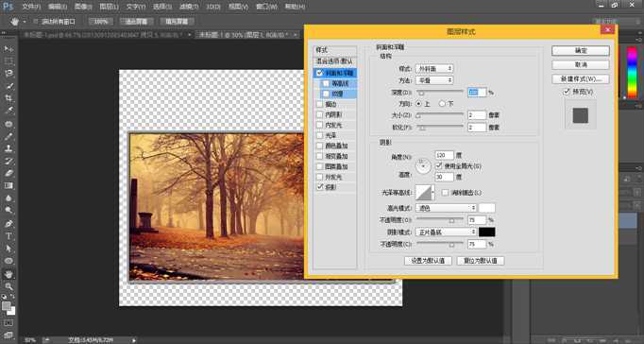Select the Horizontal Type tool (T)
The image size is (644, 344).
click(x=8, y=236)
